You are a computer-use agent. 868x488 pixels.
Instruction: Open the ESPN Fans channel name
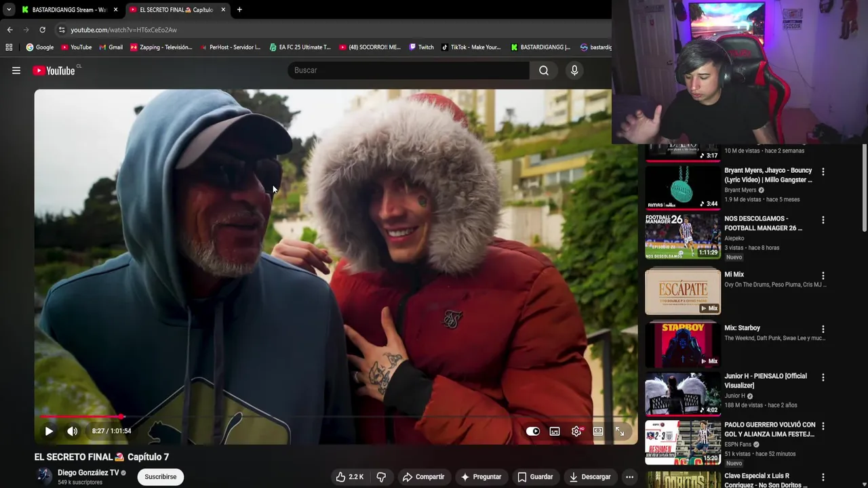(x=738, y=445)
